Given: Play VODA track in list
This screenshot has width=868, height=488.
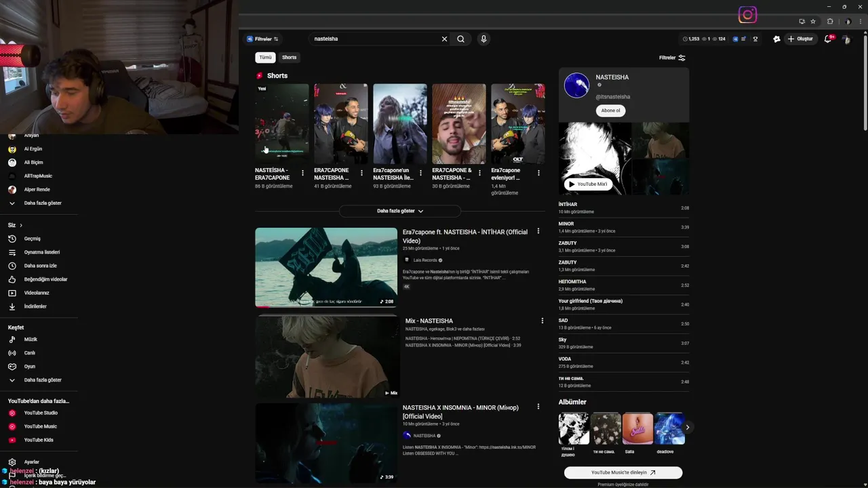Looking at the screenshot, I should coord(623,363).
